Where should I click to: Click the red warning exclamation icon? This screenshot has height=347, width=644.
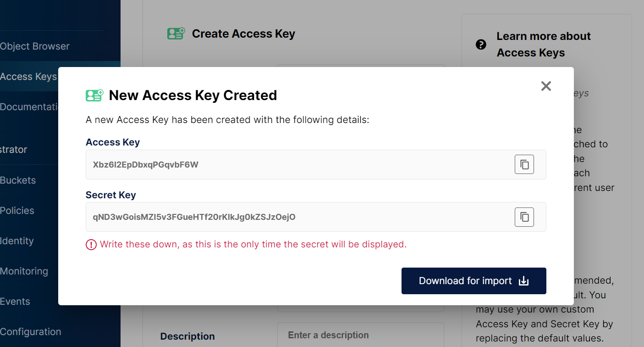(91, 245)
